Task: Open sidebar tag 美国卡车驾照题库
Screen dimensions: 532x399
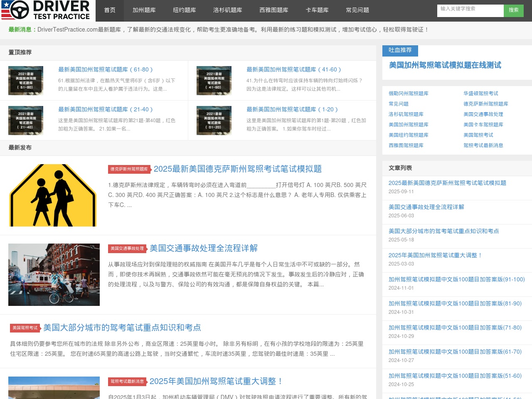Action: 483,125
